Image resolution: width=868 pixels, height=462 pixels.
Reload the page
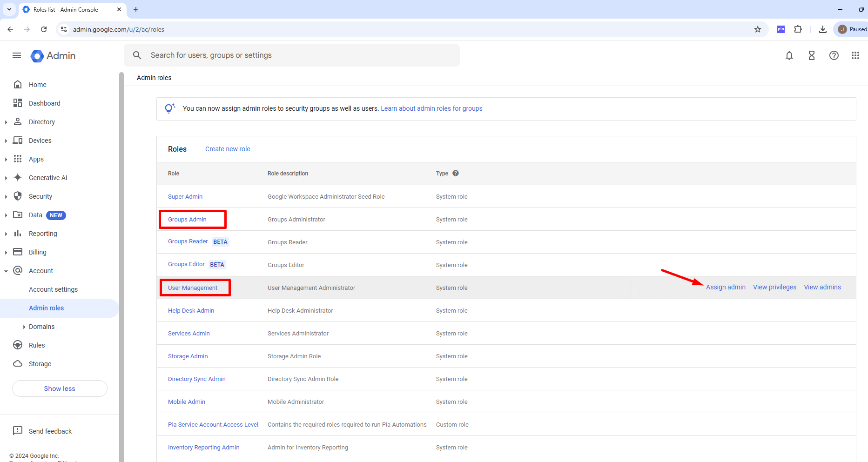(x=44, y=29)
